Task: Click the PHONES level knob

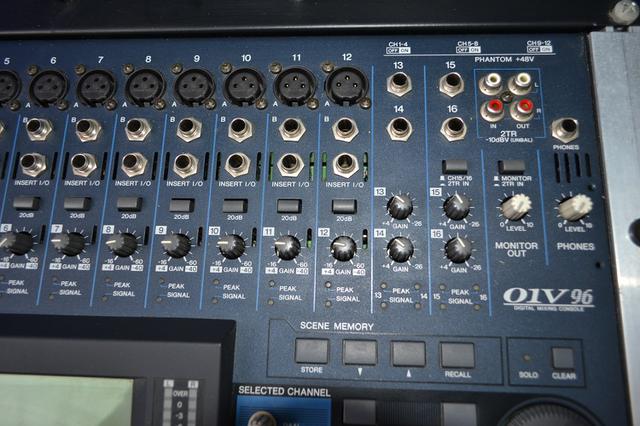Action: 575,206
